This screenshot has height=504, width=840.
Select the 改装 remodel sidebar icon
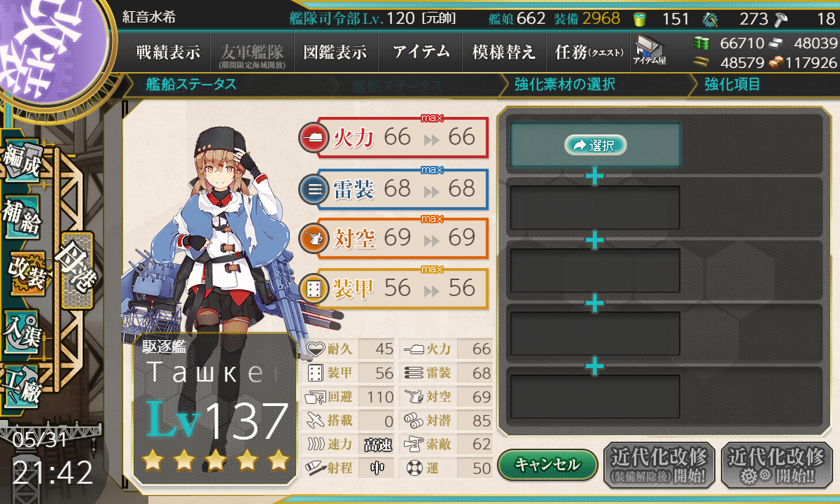[x=27, y=275]
